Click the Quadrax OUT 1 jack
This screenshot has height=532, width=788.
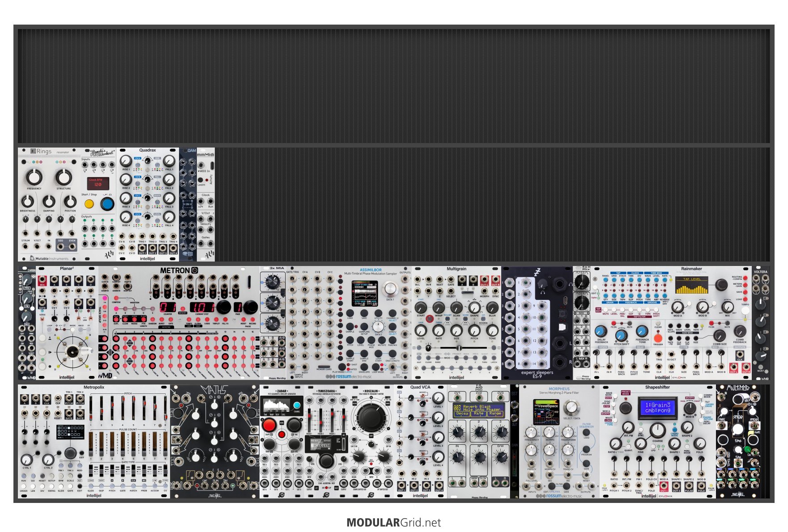point(142,247)
